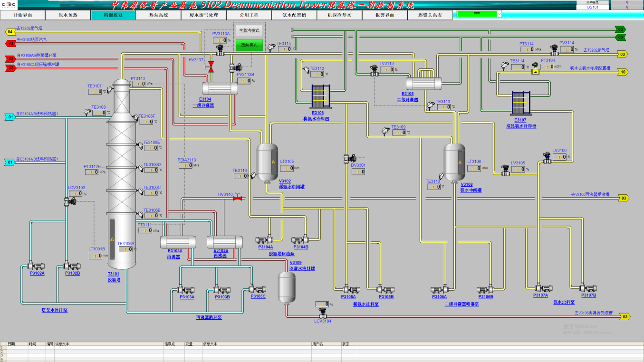Click the PT3113 pressure value field
This screenshot has height=362, width=644.
point(138,84)
